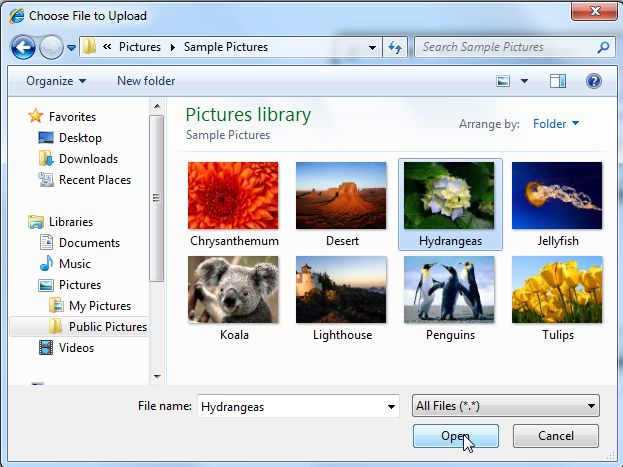Viewport: 623px width, 467px height.
Task: Click the New folder button
Action: pyautogui.click(x=146, y=81)
